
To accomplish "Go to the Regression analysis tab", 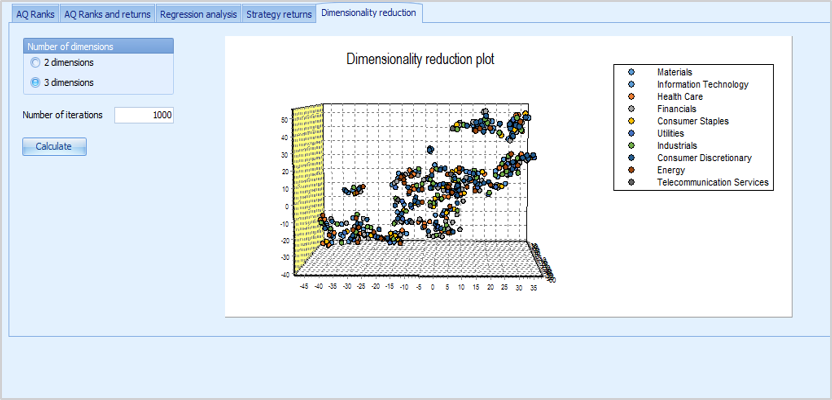I will (x=199, y=15).
